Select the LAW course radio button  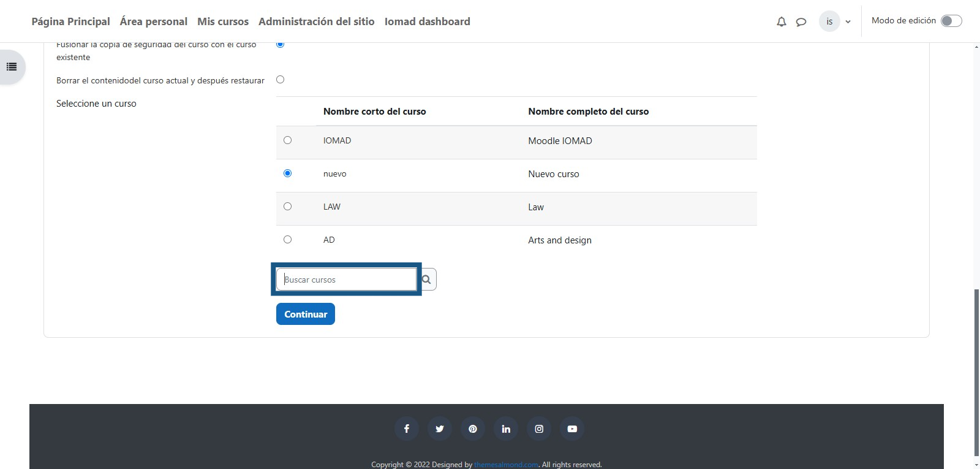click(287, 207)
